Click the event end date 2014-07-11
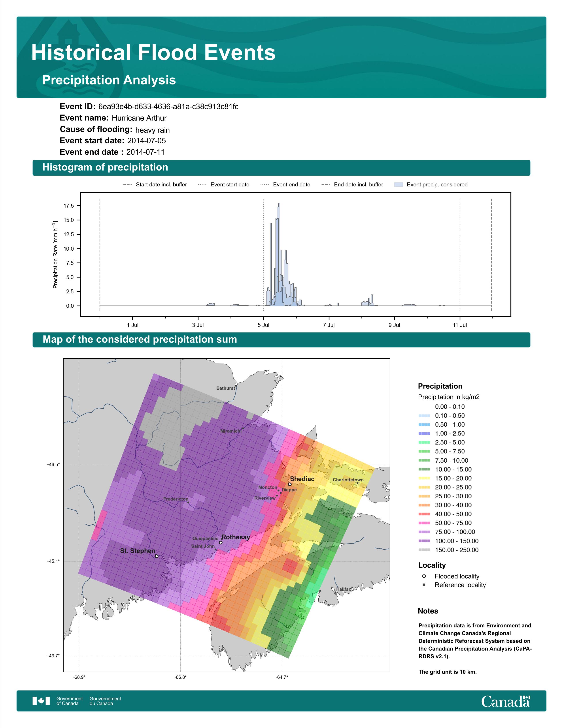Image resolution: width=563 pixels, height=728 pixels. point(145,152)
